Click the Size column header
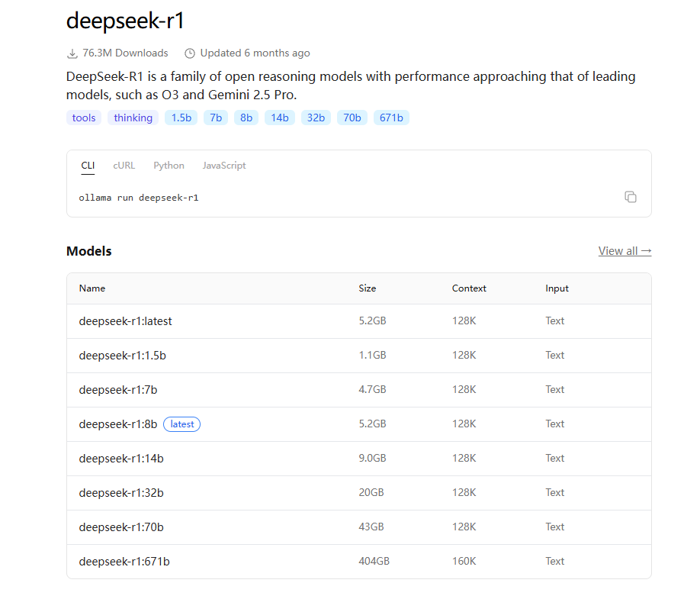The height and width of the screenshot is (612, 700). 368,288
